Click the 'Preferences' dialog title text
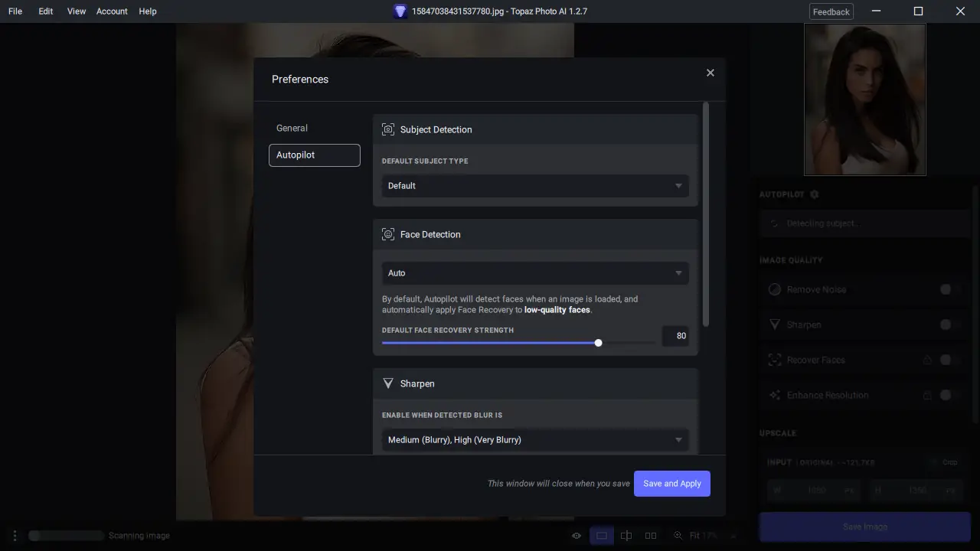This screenshot has width=980, height=551. pos(300,80)
